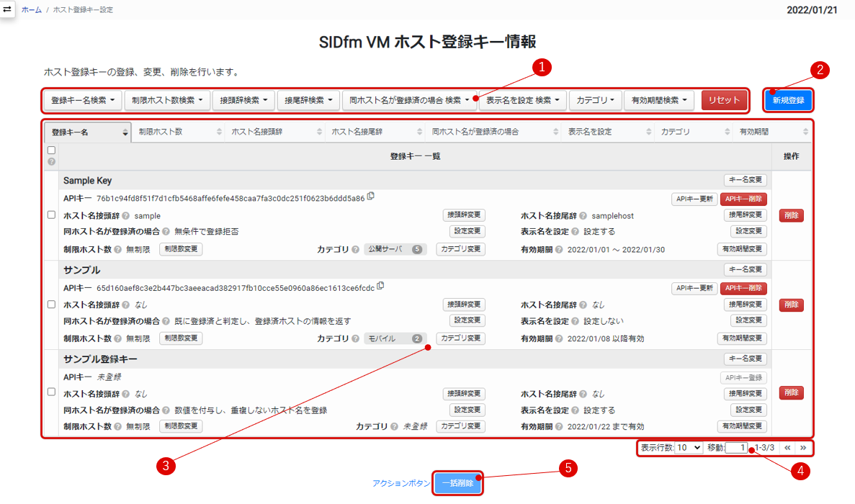This screenshot has height=504, width=855.
Task: Open help icon for サンプル 制限ホスト数
Action: (x=118, y=339)
